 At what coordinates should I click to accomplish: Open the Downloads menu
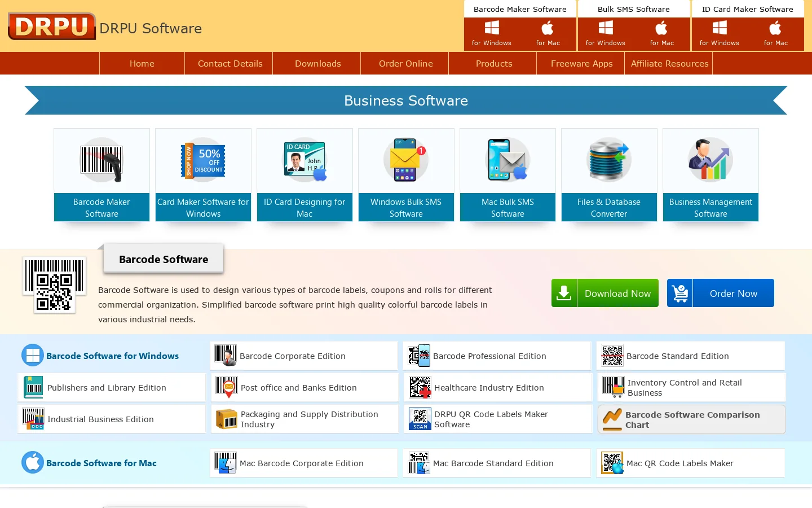click(x=318, y=63)
